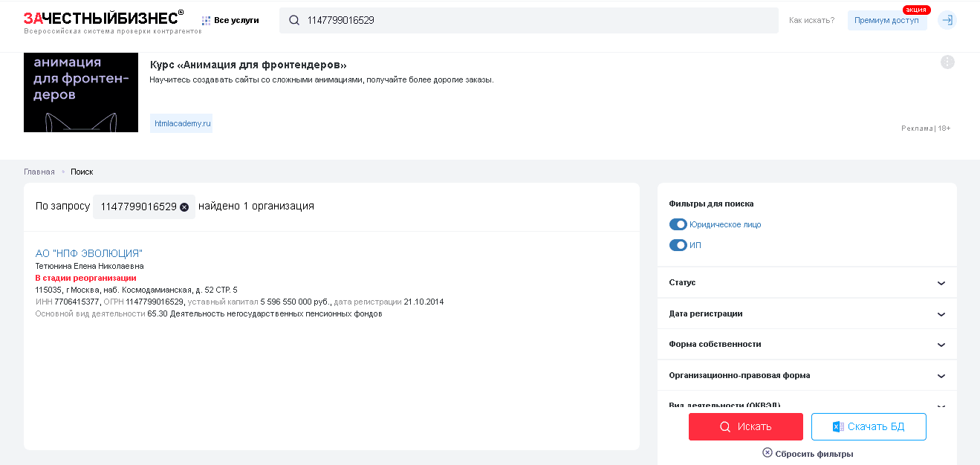This screenshot has height=465, width=980.
Task: Open АО "НПФ ЭВОЛЮЦИЯ" company page
Action: (88, 253)
